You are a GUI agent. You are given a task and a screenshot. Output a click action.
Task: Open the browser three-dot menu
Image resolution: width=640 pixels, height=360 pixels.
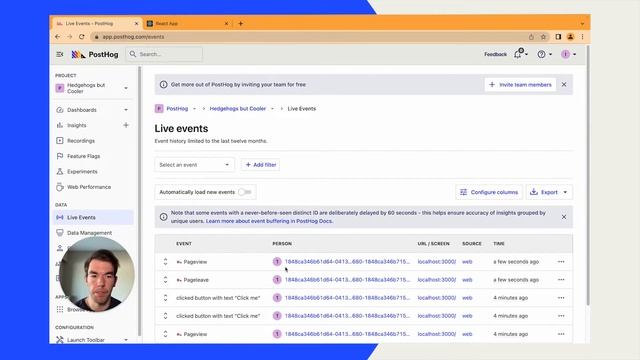click(x=582, y=37)
